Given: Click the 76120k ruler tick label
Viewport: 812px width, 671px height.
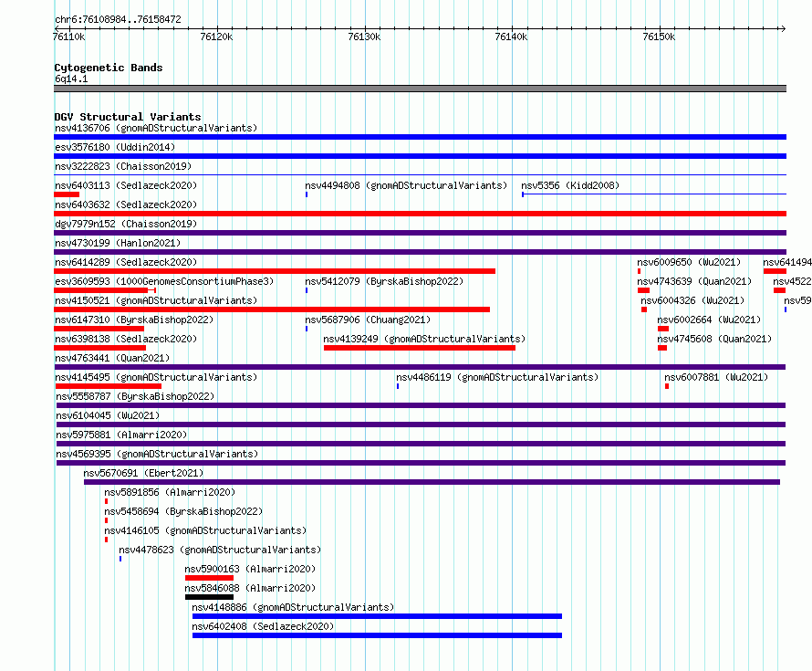Looking at the screenshot, I should [x=216, y=37].
